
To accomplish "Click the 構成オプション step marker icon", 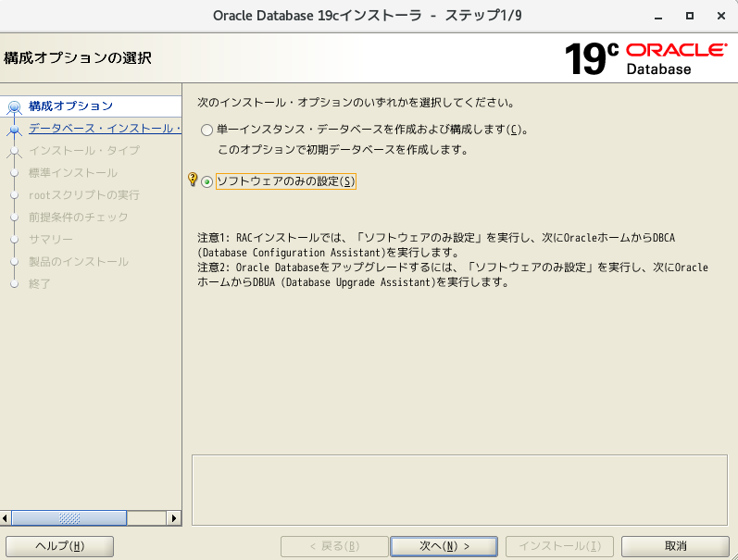I will pos(15,107).
